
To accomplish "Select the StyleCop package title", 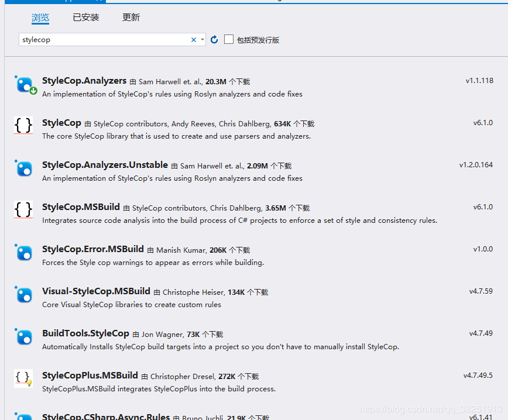I will pyautogui.click(x=61, y=123).
